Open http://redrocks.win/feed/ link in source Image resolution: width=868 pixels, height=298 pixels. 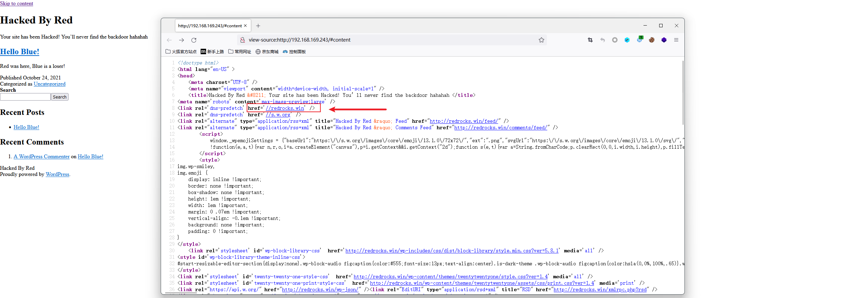pos(464,121)
